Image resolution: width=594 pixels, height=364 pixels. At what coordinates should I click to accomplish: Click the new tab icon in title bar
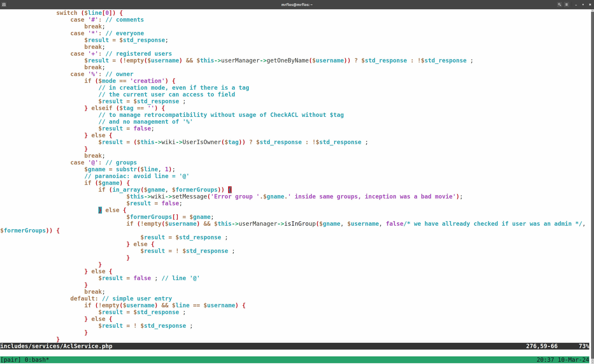click(x=4, y=5)
